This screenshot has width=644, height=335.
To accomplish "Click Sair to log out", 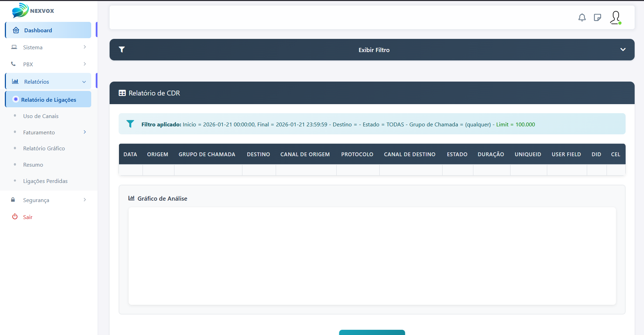I will pos(28,217).
